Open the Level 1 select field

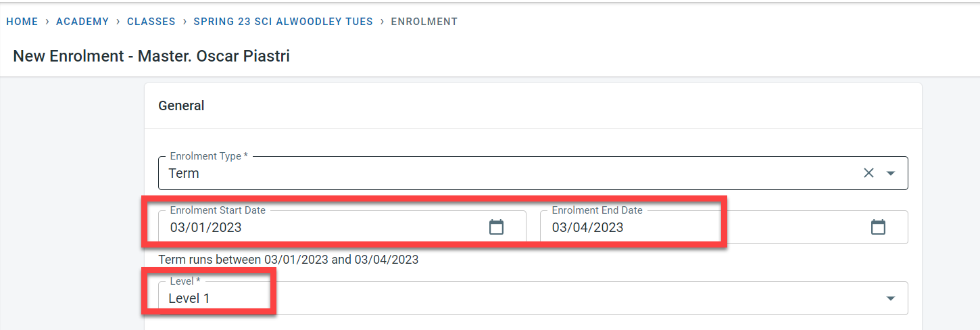click(x=473, y=298)
